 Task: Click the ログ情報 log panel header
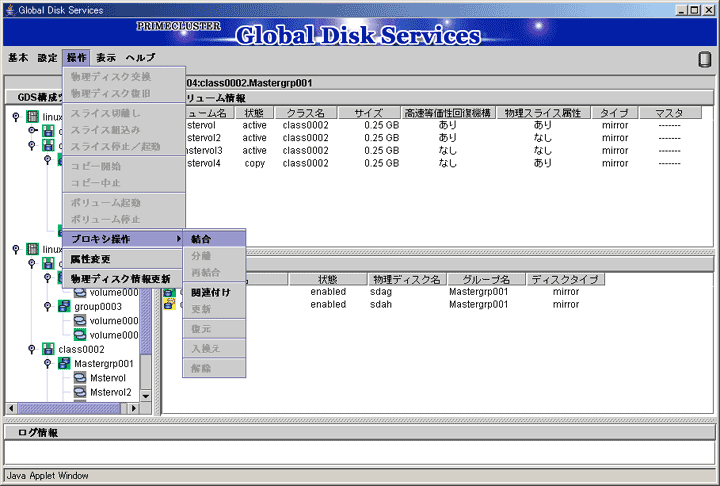(360, 432)
